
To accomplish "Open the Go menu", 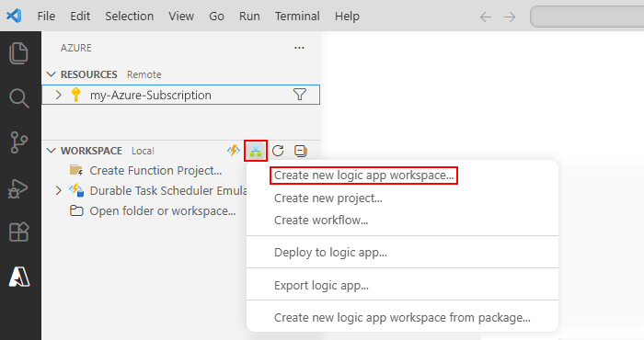I will (x=216, y=16).
